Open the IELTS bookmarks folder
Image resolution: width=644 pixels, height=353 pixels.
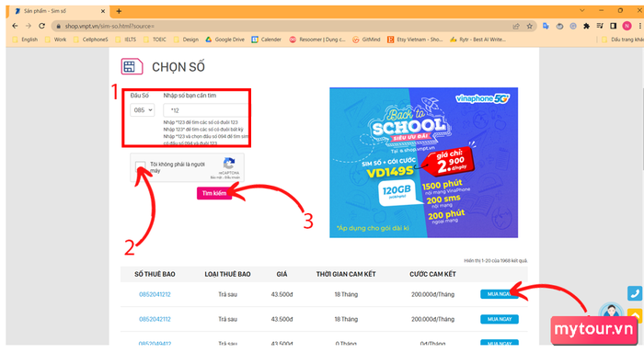click(126, 40)
